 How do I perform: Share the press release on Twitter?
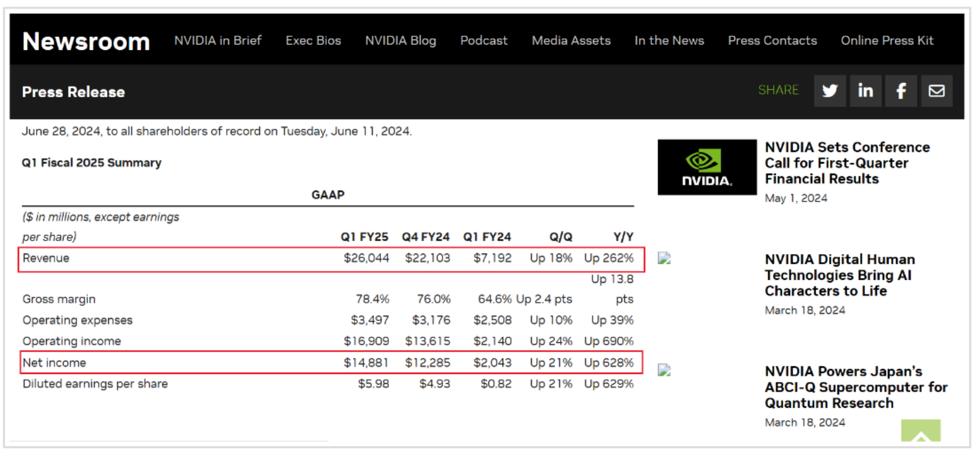(830, 91)
